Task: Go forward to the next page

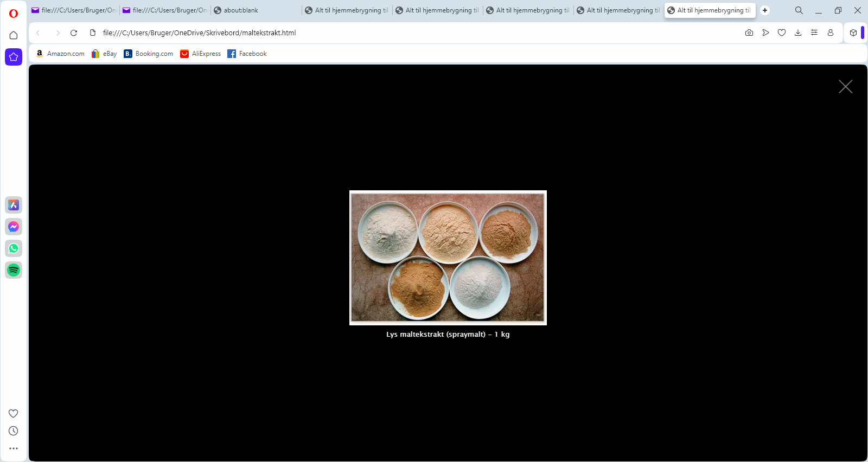Action: [x=58, y=33]
